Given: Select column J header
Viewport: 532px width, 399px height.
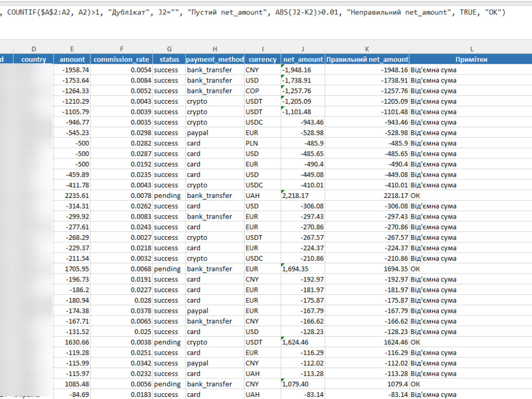Looking at the screenshot, I should click(303, 49).
